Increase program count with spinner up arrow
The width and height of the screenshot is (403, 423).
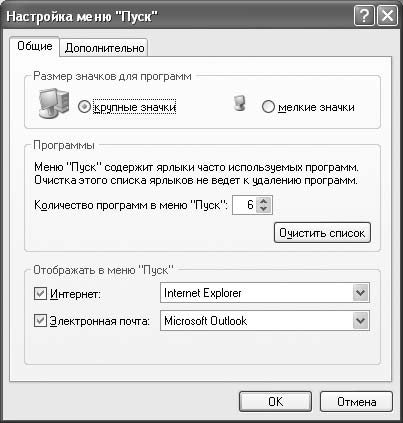(x=264, y=201)
